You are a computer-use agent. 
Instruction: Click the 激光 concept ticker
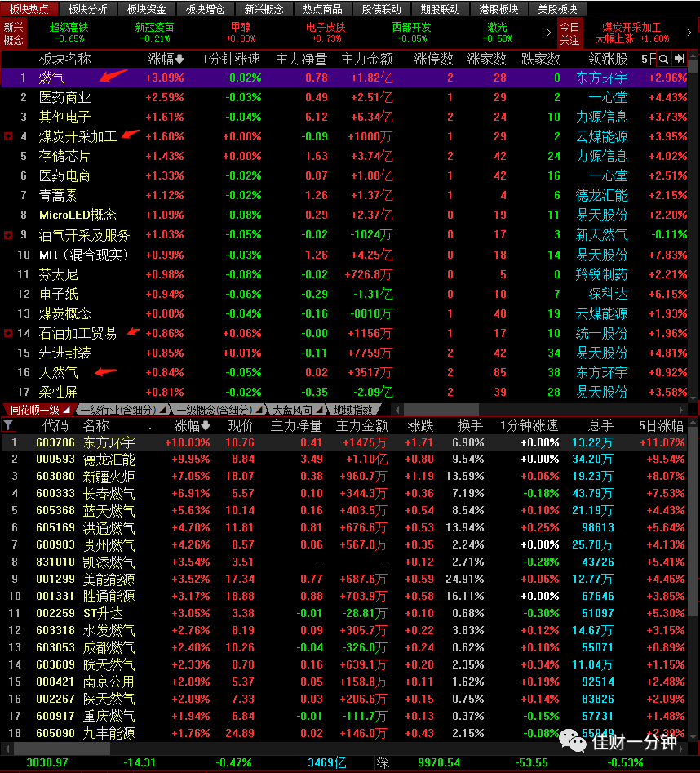coord(498,33)
